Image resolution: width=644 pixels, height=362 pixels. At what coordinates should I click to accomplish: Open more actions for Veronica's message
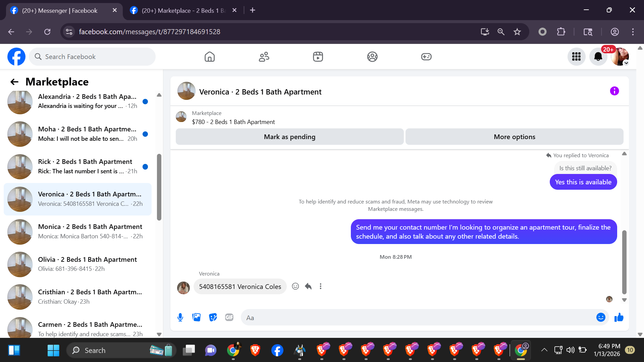pos(321,286)
